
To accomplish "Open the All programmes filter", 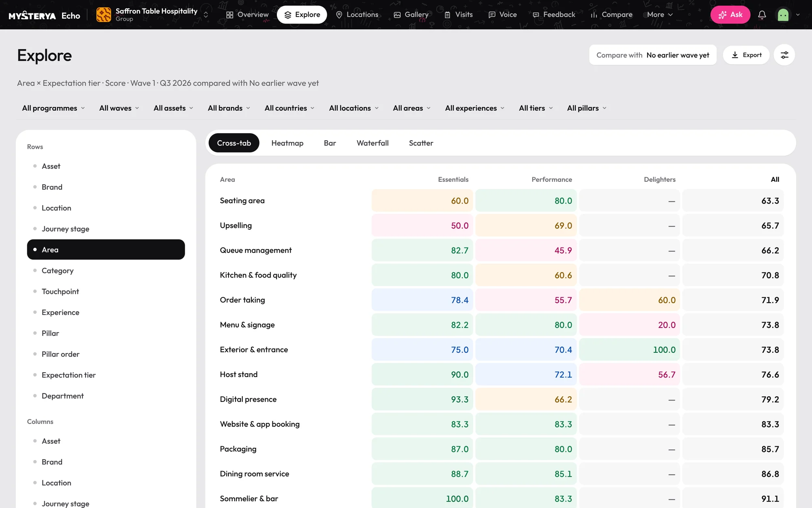I will pyautogui.click(x=54, y=108).
